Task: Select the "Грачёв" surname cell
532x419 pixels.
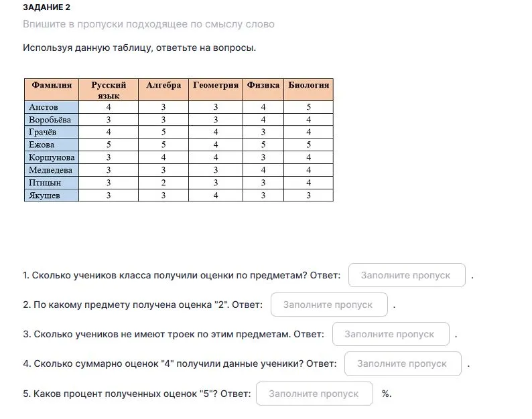Action: pos(52,133)
